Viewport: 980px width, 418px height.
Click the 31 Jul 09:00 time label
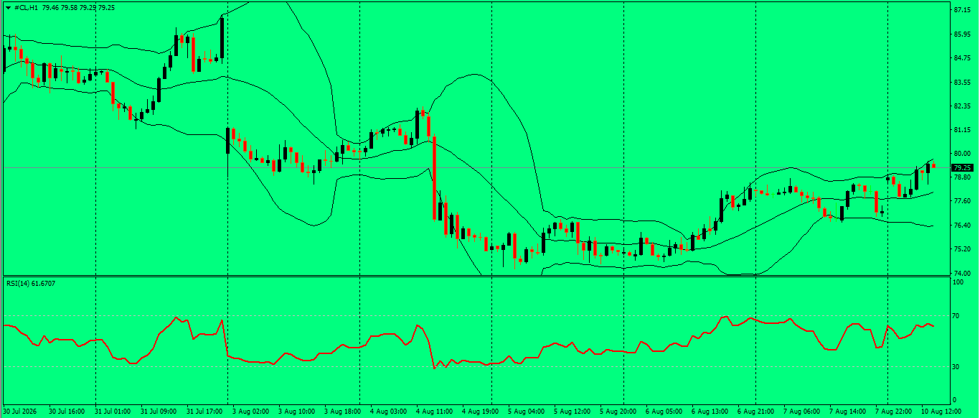tap(159, 412)
